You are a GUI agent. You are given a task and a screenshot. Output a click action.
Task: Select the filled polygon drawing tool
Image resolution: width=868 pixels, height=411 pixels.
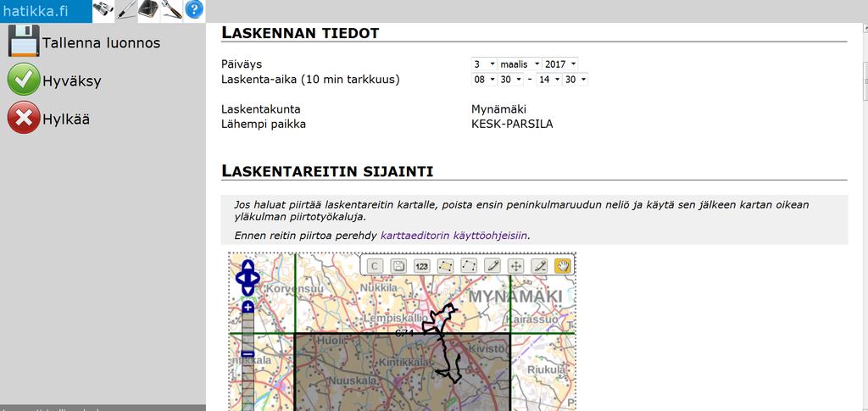(445, 266)
